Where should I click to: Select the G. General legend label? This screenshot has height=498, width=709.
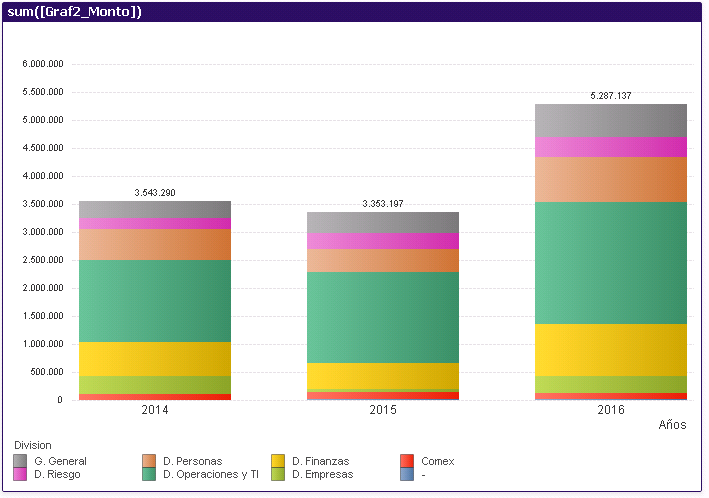(x=61, y=461)
